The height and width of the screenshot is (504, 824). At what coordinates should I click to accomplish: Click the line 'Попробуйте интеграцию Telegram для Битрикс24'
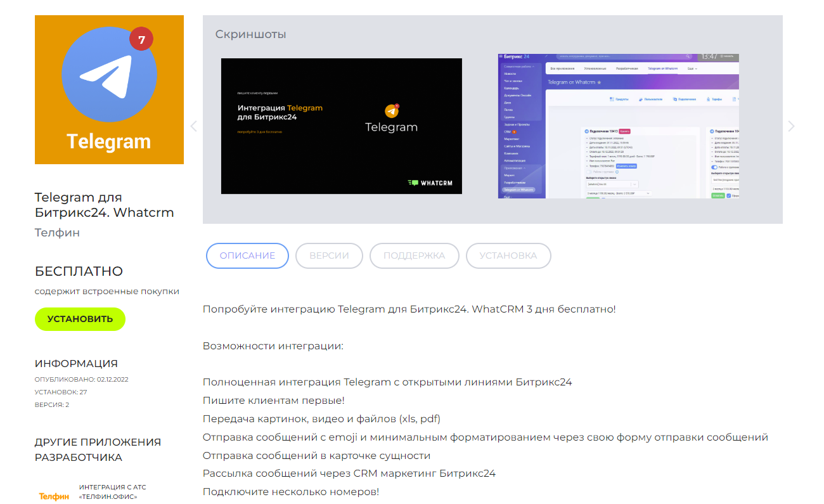[x=409, y=309]
